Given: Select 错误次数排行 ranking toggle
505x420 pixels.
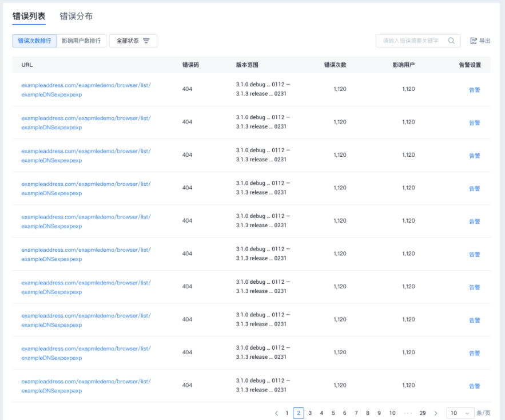Looking at the screenshot, I should [x=34, y=41].
